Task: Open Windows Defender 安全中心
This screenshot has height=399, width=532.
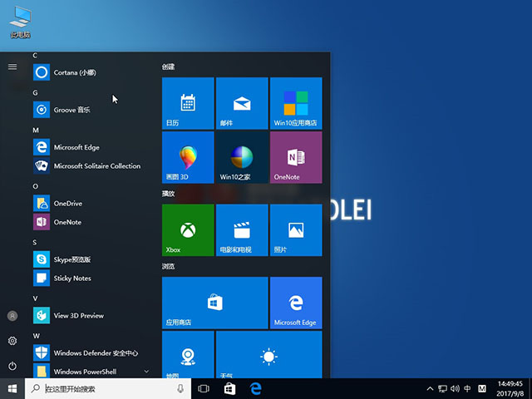Action: click(91, 352)
